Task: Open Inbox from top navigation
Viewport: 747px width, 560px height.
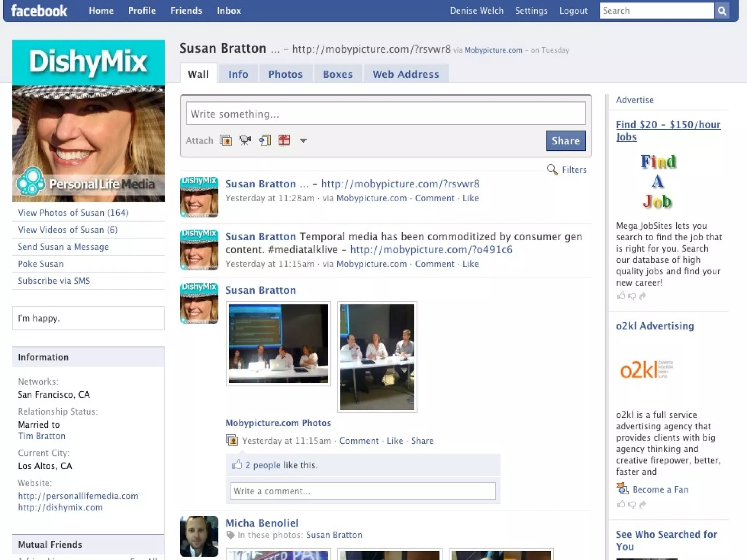Action: [229, 11]
